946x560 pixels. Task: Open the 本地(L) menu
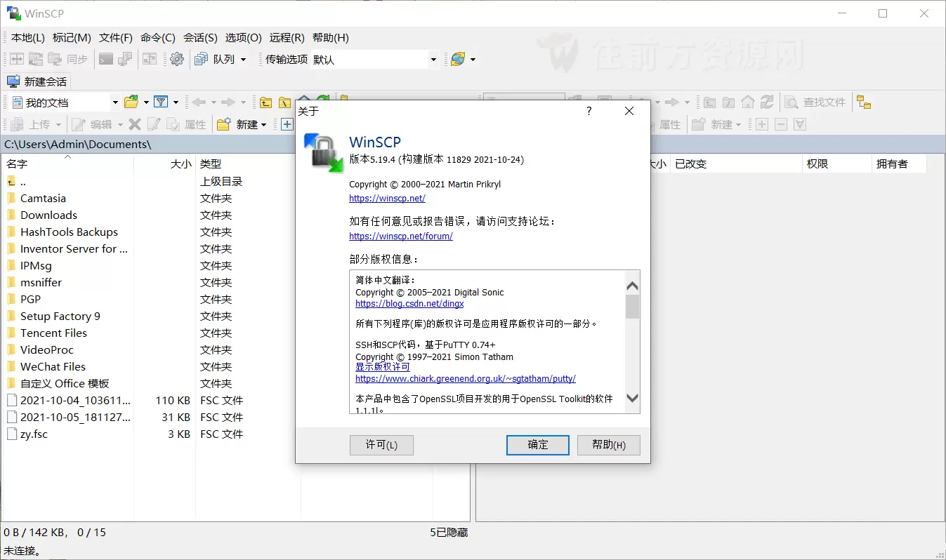pyautogui.click(x=28, y=38)
